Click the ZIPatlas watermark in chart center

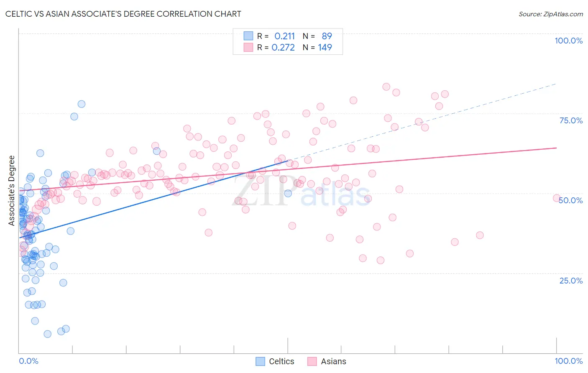coord(301,192)
